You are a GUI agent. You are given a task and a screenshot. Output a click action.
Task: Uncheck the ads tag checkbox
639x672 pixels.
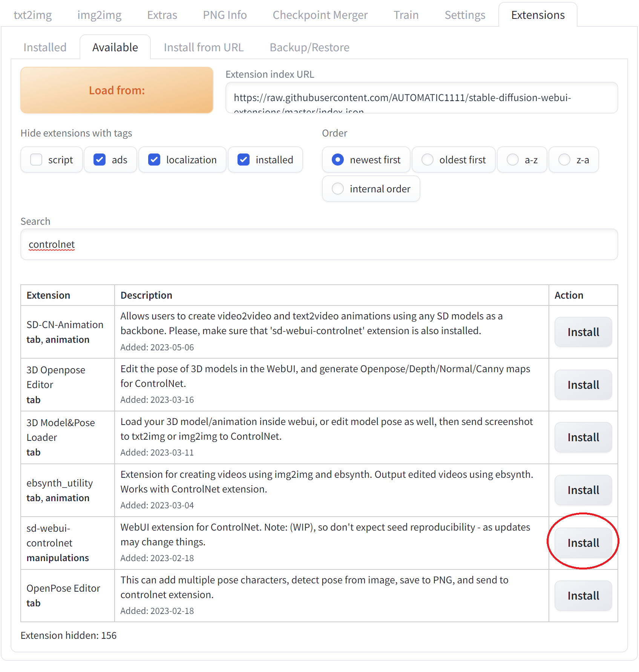[100, 160]
